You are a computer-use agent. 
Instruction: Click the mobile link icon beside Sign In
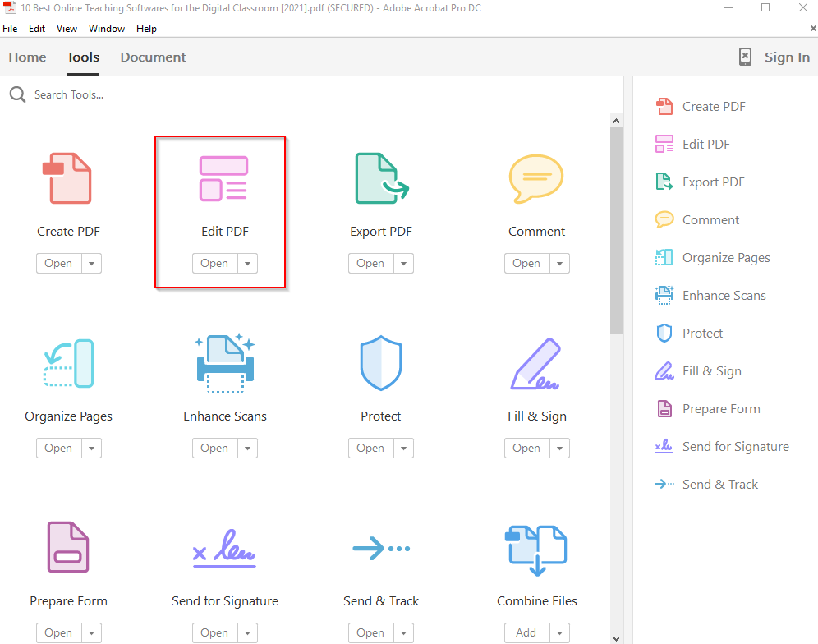(x=746, y=57)
